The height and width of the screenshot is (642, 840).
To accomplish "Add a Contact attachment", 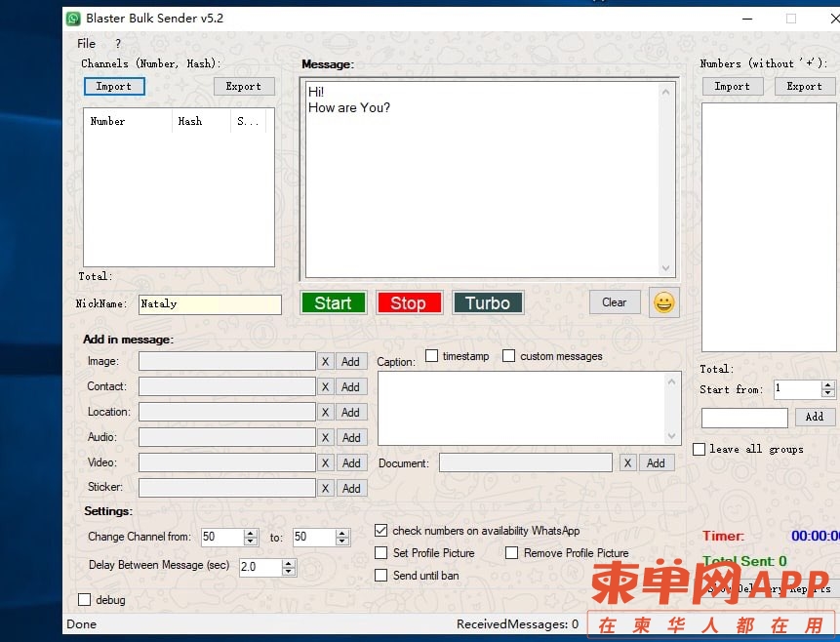I will pos(351,387).
